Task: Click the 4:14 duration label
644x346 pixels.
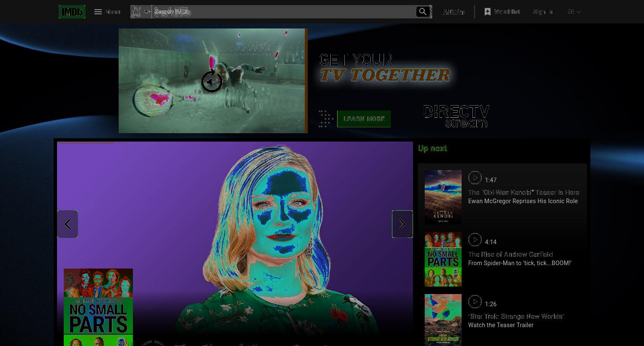Action: click(491, 242)
